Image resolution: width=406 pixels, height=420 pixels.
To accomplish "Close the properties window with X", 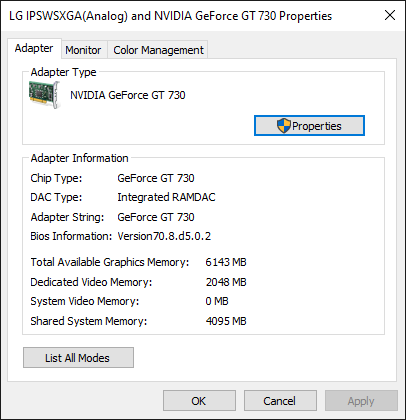I will [x=390, y=15].
